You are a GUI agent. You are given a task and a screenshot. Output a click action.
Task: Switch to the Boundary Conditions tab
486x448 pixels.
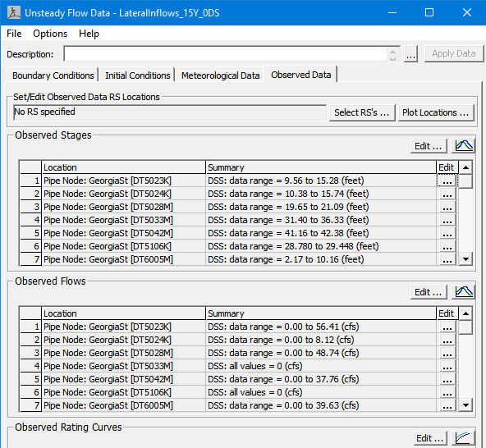coord(53,75)
